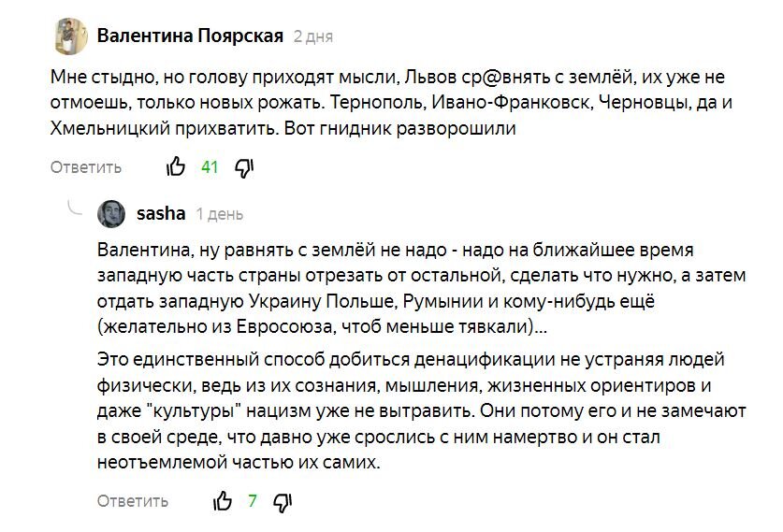
Task: Like Валентина Поярская's comment with thumbs up
Action: click(175, 167)
